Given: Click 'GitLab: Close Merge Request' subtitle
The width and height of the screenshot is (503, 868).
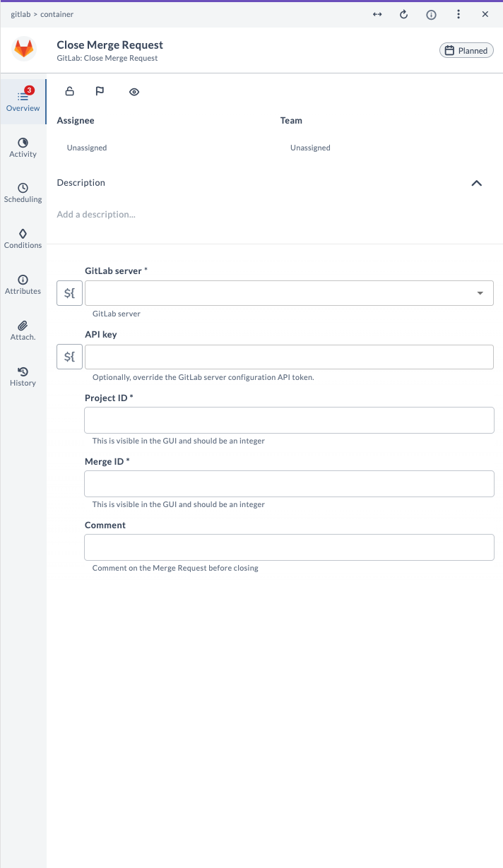Looking at the screenshot, I should pyautogui.click(x=107, y=58).
